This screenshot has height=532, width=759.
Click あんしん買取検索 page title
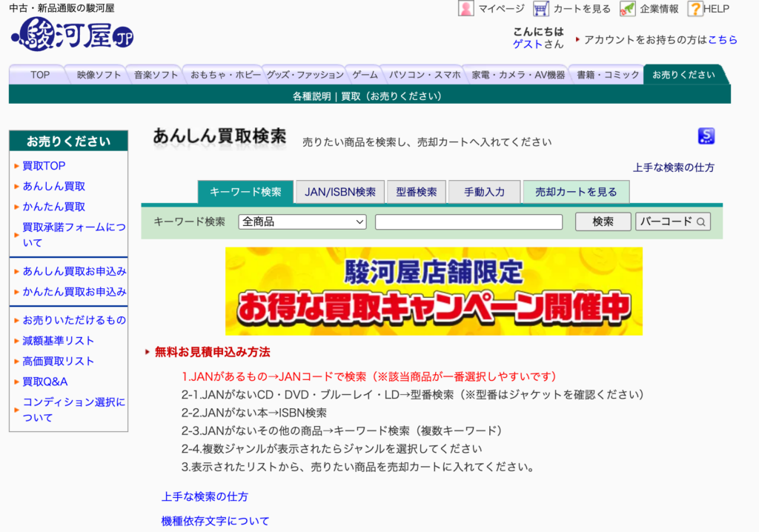[x=219, y=136]
